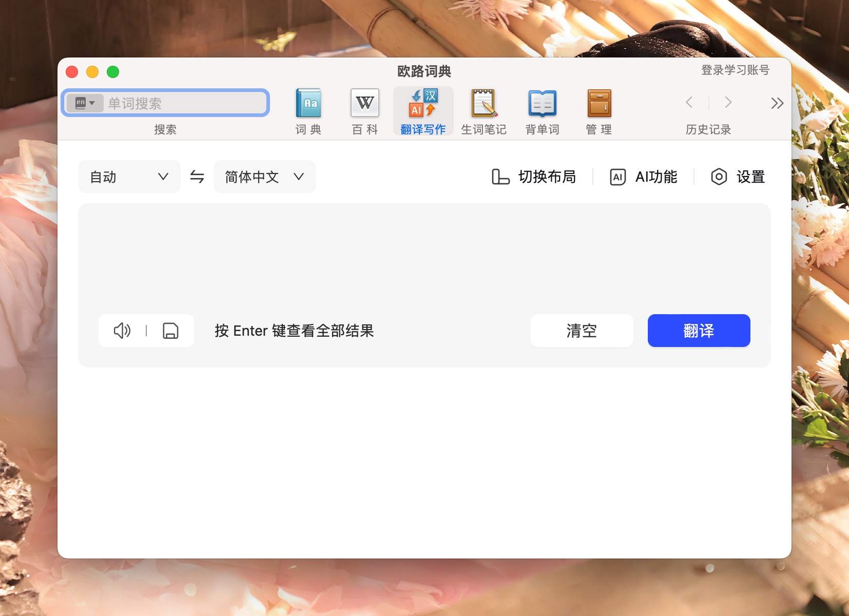Play pronunciation with the speaker icon
Viewport: 849px width, 616px height.
coord(122,331)
